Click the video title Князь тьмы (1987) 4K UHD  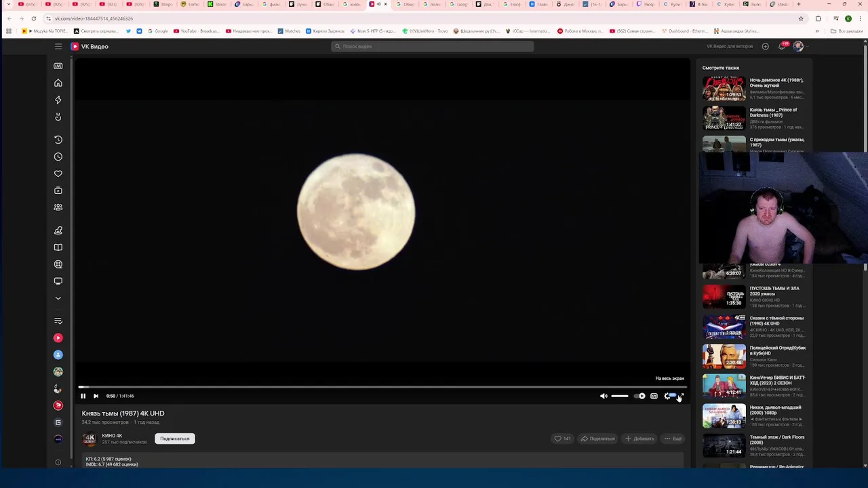(x=123, y=413)
